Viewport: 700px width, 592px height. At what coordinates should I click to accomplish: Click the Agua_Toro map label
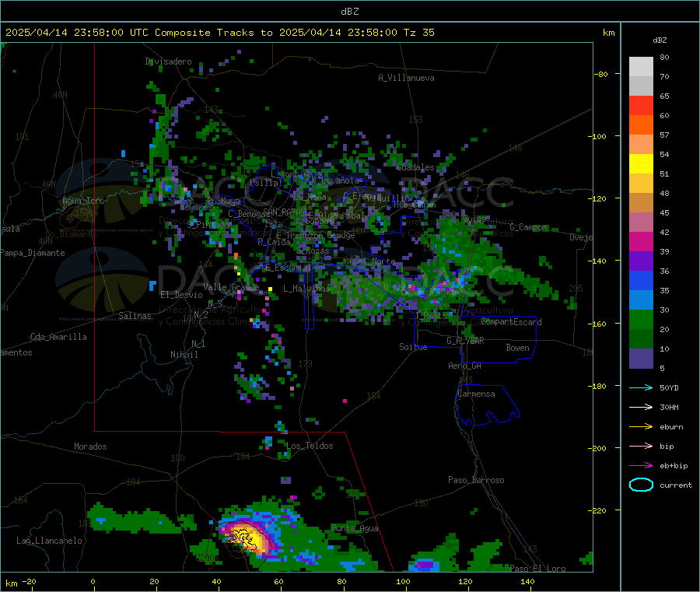coord(83,201)
